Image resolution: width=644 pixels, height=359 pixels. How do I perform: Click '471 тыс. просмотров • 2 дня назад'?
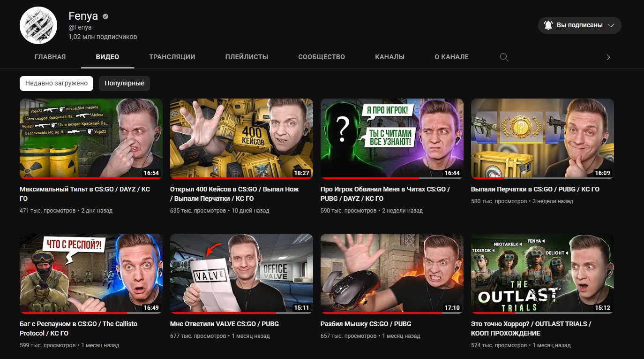[x=66, y=211]
